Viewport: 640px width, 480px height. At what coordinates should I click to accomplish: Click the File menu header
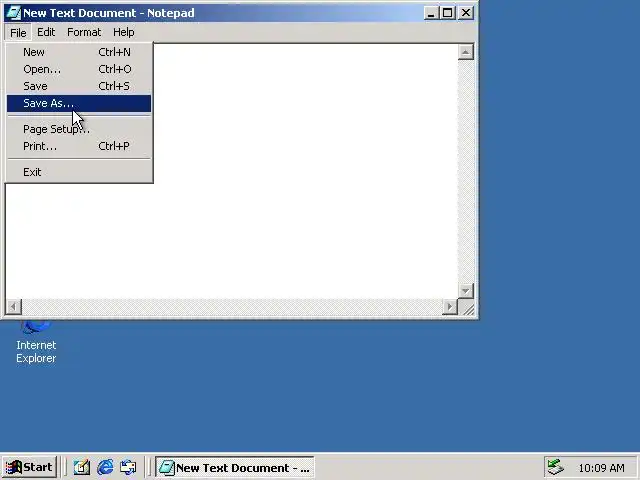[18, 33]
